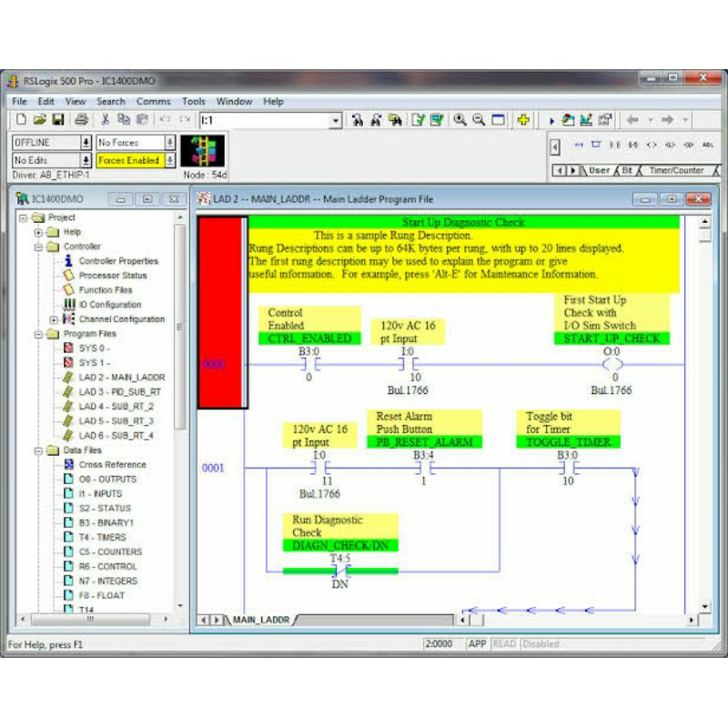Open the T4 - TIMERS data file

point(102,537)
